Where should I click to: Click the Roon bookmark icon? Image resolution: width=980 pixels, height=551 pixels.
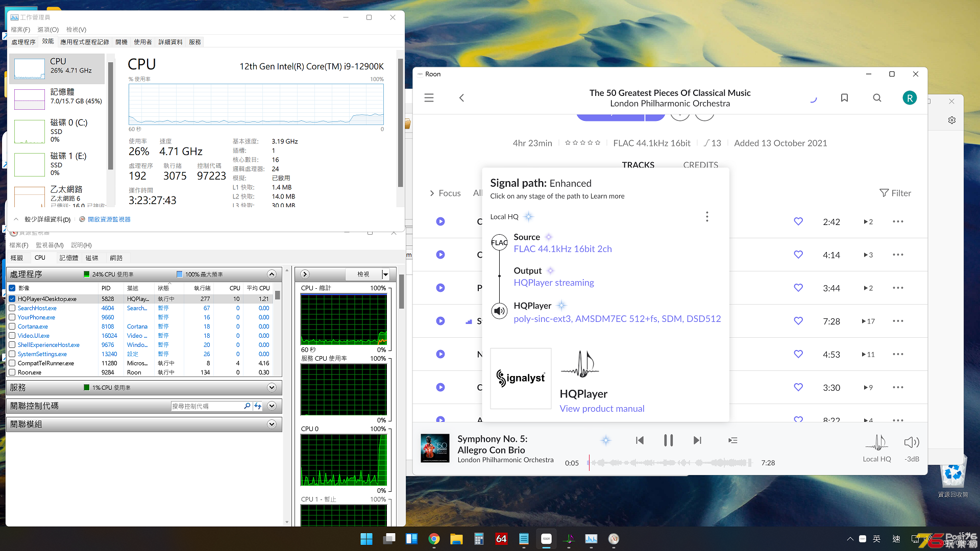click(844, 97)
